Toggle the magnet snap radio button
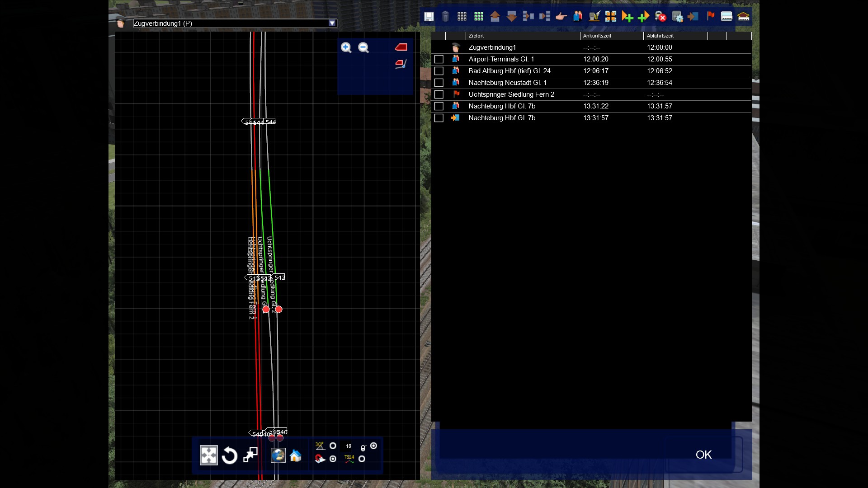This screenshot has width=868, height=488. coord(333,459)
